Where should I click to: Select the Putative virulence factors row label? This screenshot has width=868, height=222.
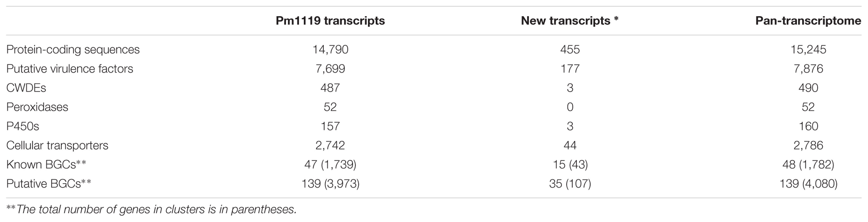click(70, 69)
